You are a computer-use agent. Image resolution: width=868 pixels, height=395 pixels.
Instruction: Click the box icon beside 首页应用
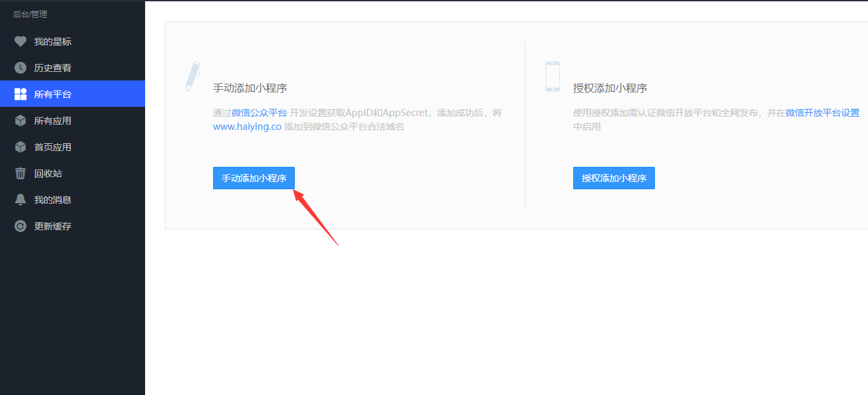20,147
